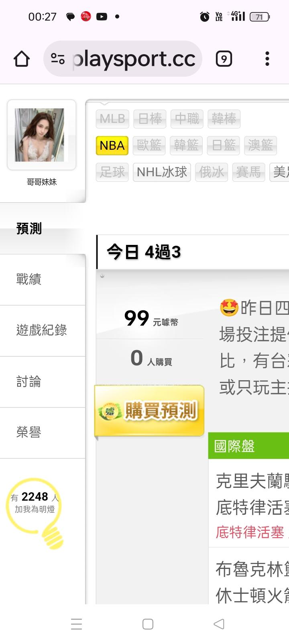Select the 足球 league tab
Image resolution: width=289 pixels, height=644 pixels.
pyautogui.click(x=112, y=172)
